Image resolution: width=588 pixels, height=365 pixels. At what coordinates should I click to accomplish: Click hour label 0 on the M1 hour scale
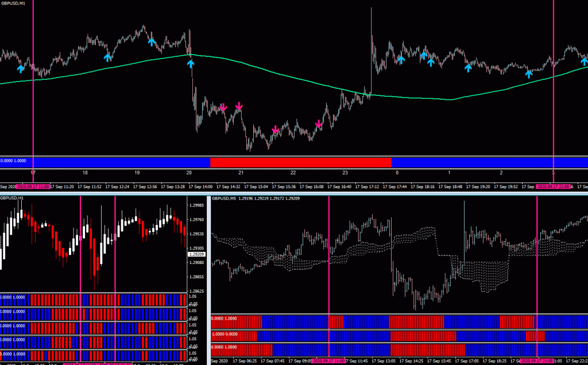397,173
